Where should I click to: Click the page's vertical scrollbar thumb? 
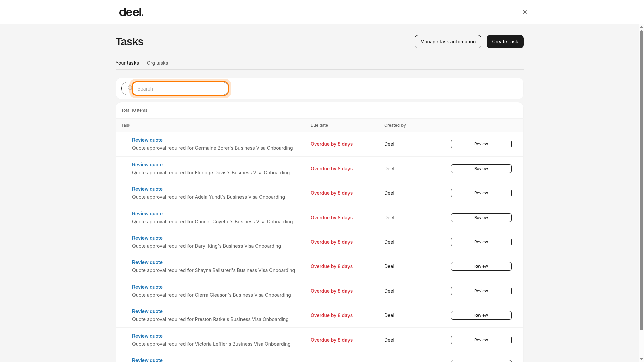(641, 180)
